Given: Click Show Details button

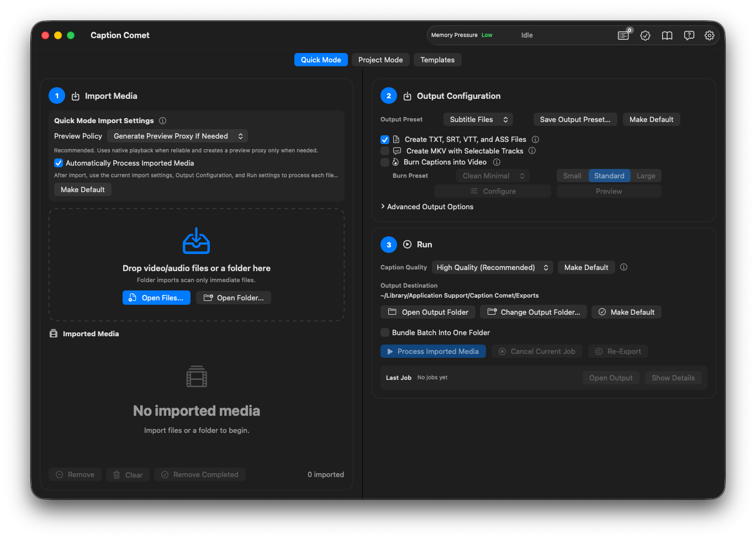Looking at the screenshot, I should point(673,378).
